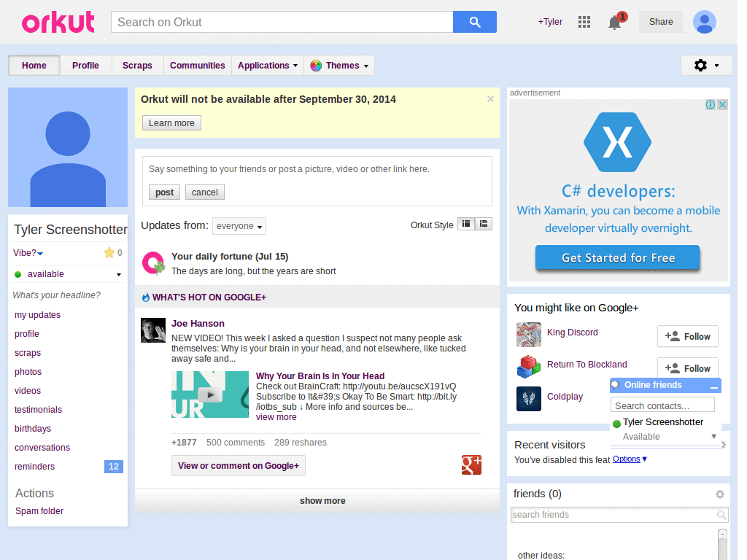
Task: Click the Orkut logo
Action: pyautogui.click(x=58, y=22)
